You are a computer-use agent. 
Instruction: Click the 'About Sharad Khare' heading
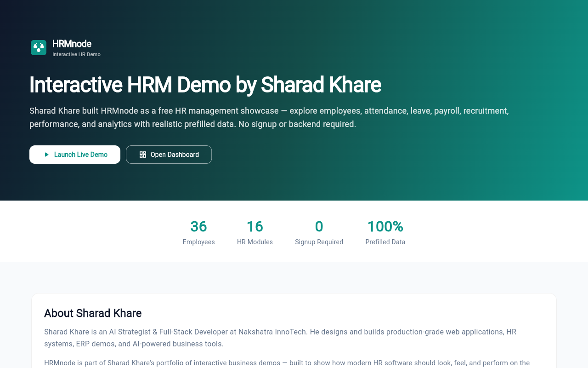(x=93, y=313)
